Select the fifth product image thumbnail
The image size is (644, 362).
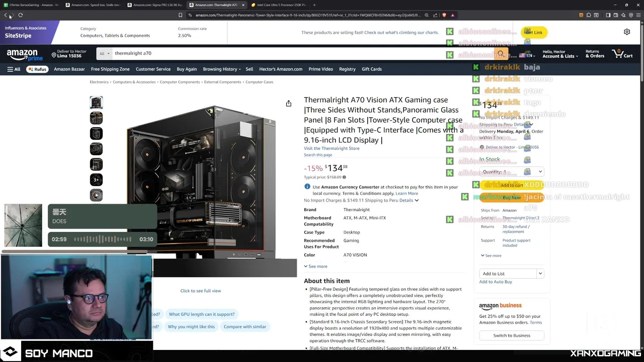[x=96, y=164]
